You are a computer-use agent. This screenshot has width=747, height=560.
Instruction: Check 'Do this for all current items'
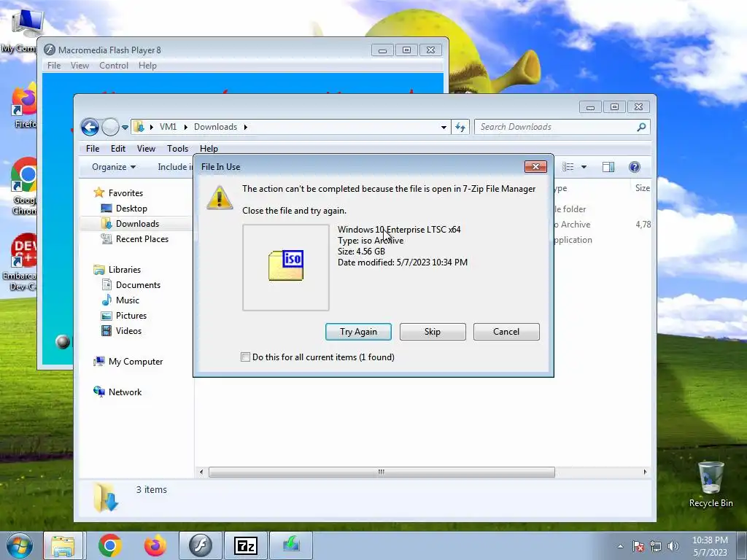click(245, 357)
